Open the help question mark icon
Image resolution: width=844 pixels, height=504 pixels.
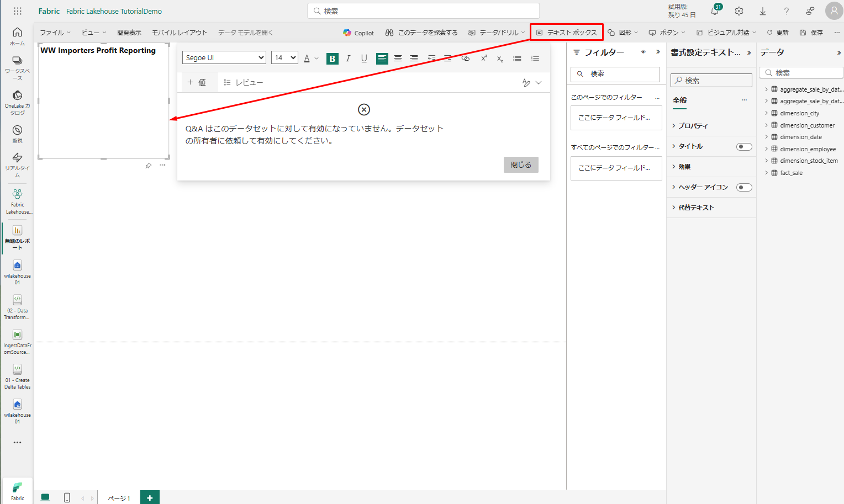(x=787, y=11)
